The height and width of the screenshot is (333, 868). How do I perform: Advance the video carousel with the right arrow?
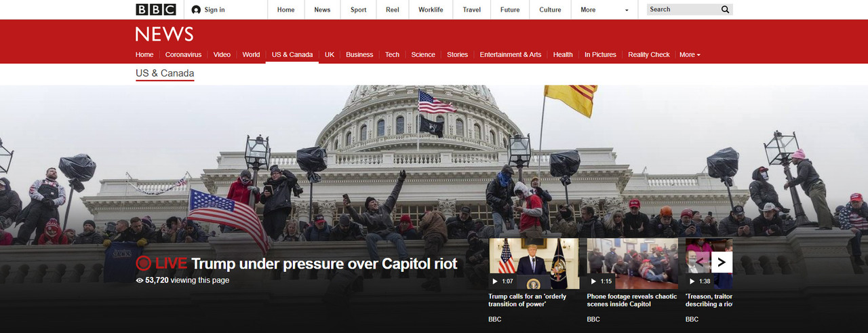[x=722, y=262]
